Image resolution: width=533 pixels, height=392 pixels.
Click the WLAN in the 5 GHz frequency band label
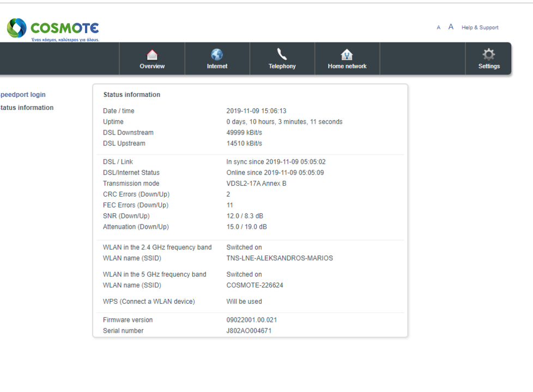pos(155,275)
